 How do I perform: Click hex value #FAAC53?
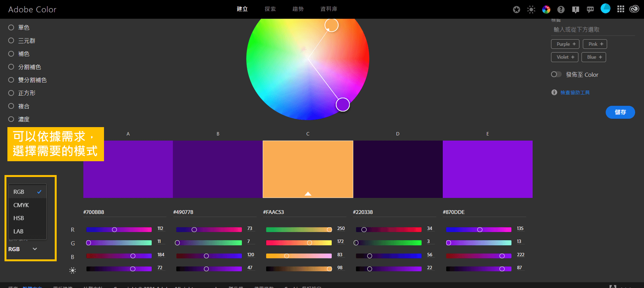(x=273, y=212)
